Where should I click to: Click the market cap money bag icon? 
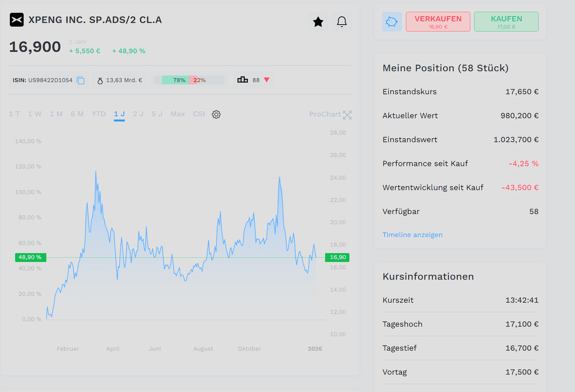coord(100,80)
